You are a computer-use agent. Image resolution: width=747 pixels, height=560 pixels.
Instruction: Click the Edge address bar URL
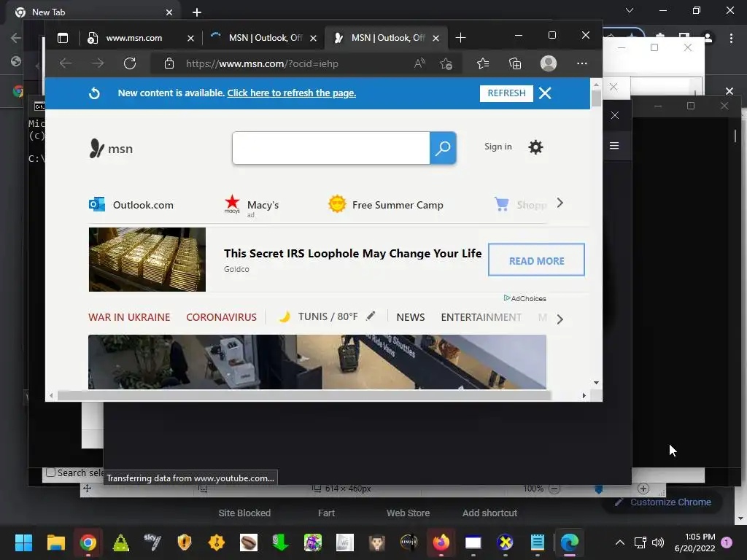pos(262,64)
